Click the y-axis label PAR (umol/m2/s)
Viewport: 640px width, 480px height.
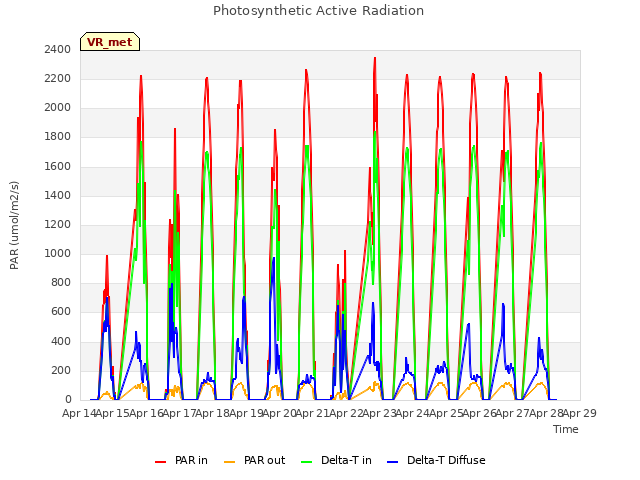point(14,225)
